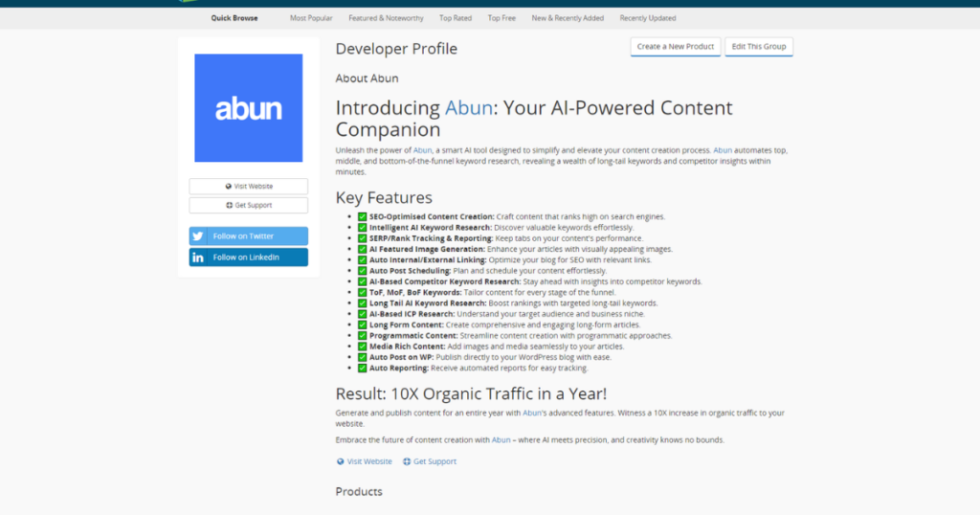Click the Key Features heading

384,197
